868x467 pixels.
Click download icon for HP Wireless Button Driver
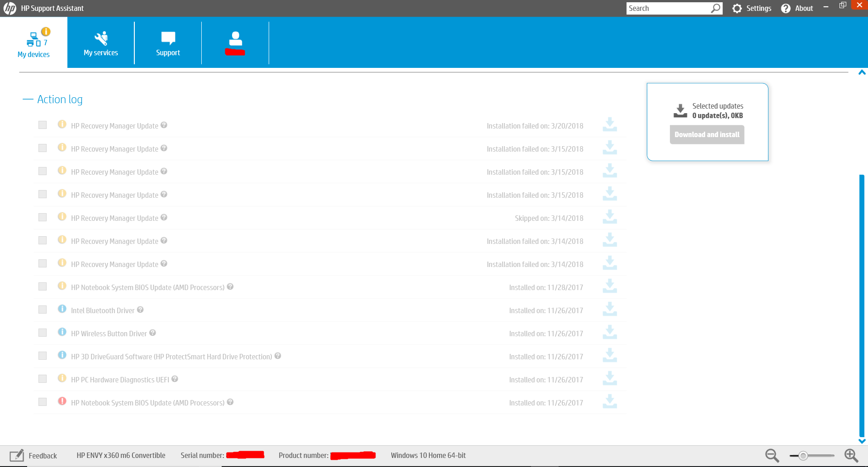[x=610, y=332]
